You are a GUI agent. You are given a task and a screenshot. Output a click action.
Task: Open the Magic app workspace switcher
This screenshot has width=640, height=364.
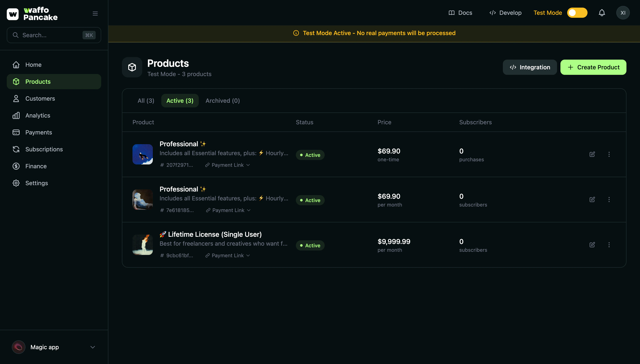point(54,347)
